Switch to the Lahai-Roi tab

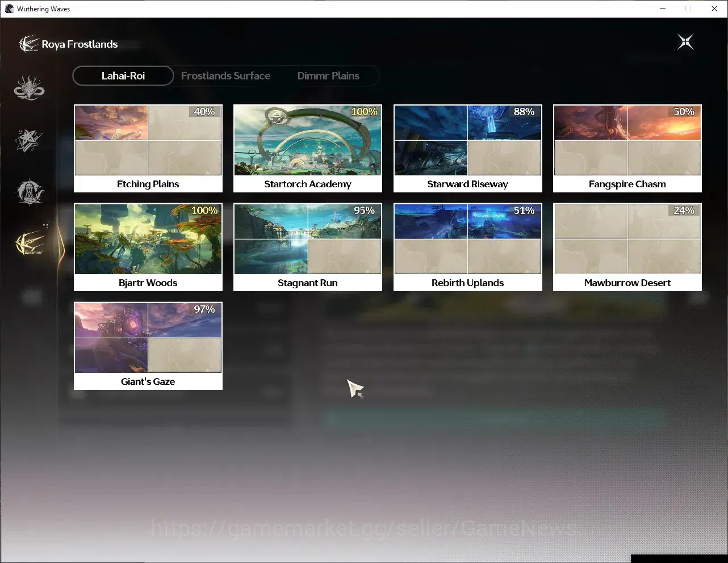(123, 75)
